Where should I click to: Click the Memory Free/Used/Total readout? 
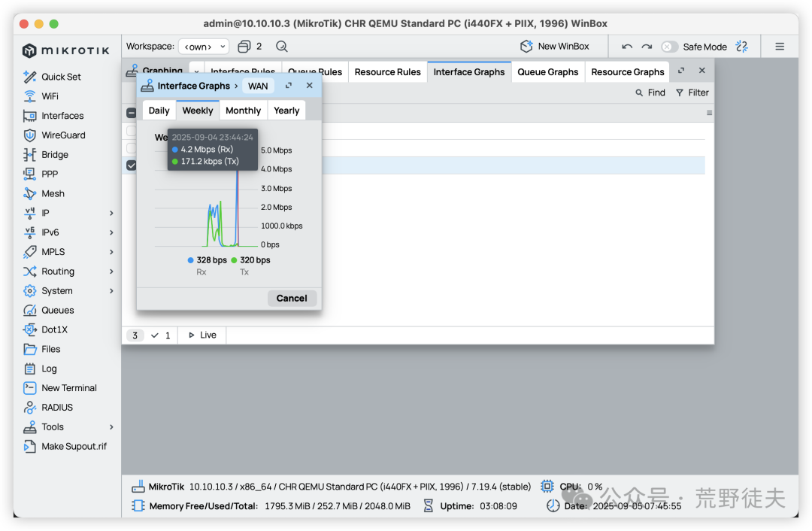(271, 506)
